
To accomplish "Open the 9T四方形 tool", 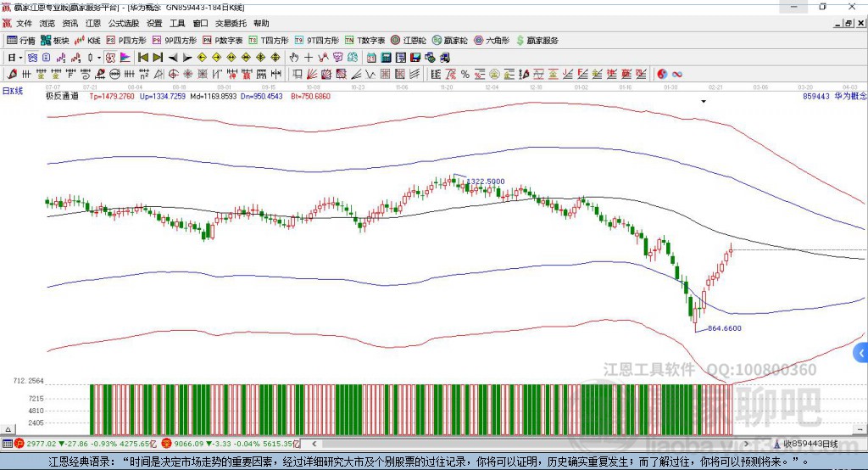I will (317, 41).
